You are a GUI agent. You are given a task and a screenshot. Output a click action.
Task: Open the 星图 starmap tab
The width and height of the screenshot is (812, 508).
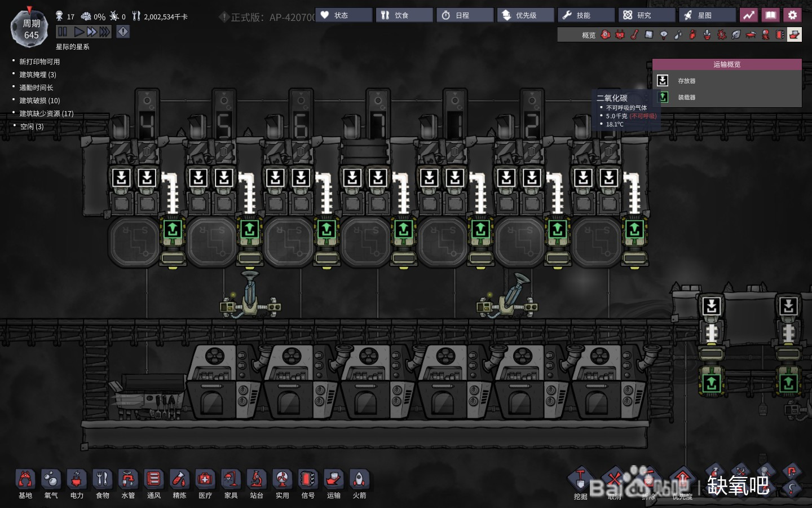pyautogui.click(x=707, y=15)
